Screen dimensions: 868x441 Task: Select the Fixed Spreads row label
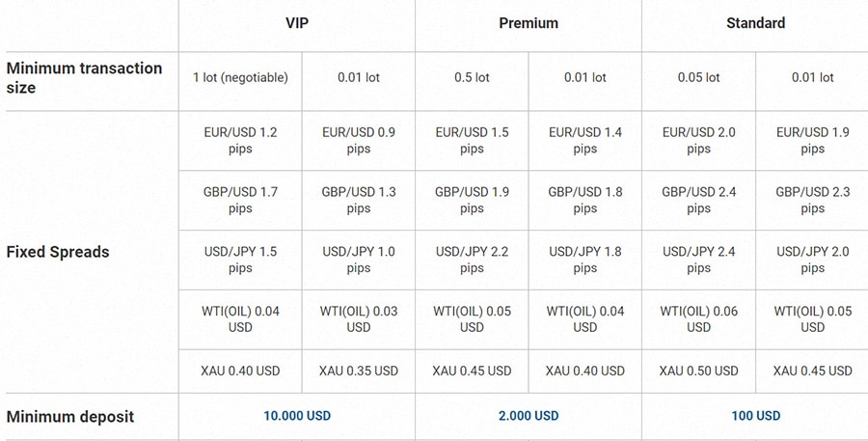click(x=58, y=252)
